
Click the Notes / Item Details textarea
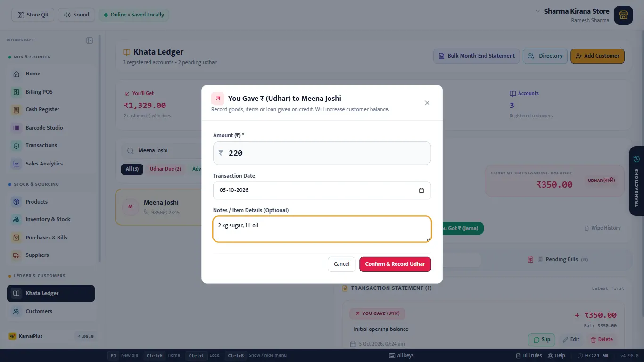coord(322,229)
